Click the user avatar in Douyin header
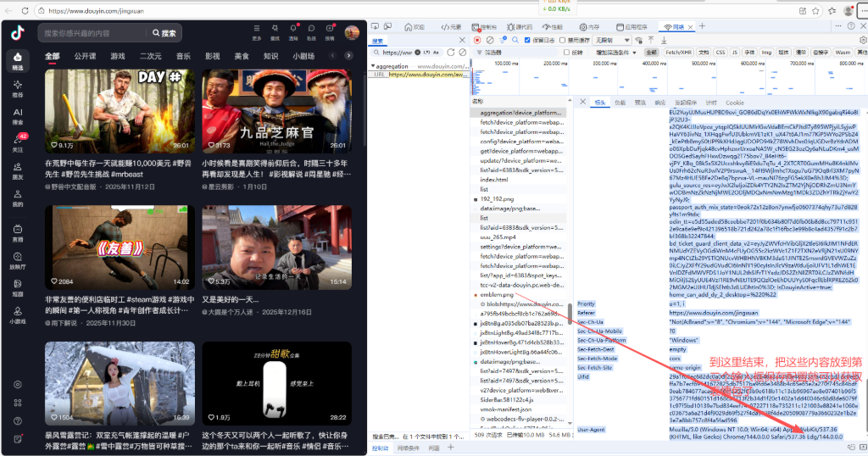 pyautogui.click(x=352, y=33)
